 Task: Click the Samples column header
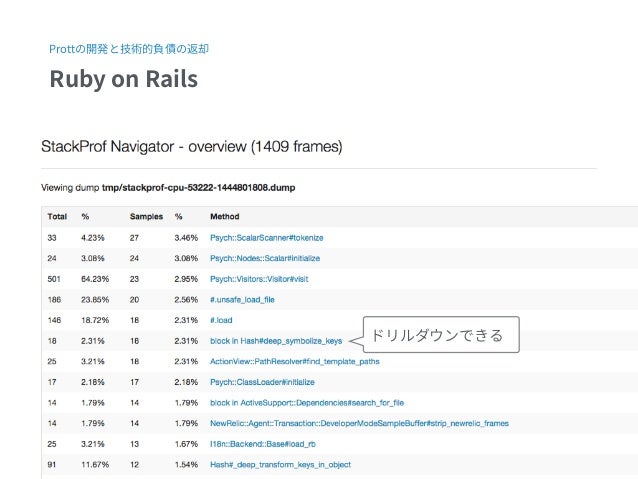point(146,217)
